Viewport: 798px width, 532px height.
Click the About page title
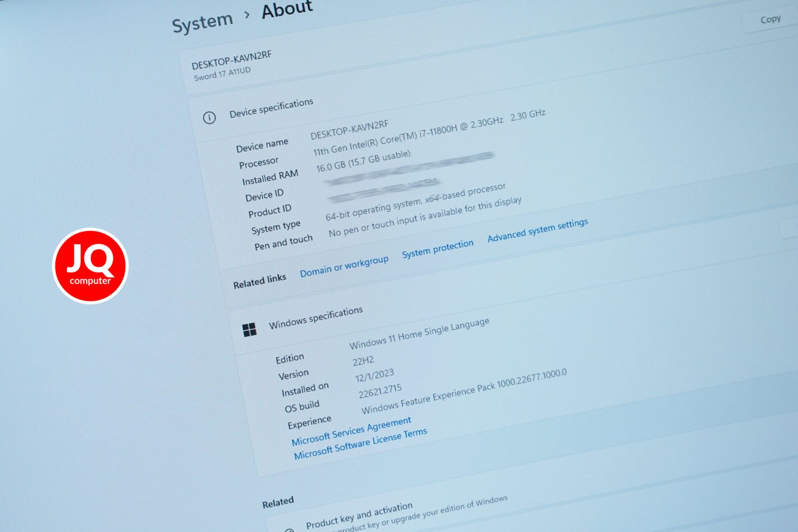[287, 9]
